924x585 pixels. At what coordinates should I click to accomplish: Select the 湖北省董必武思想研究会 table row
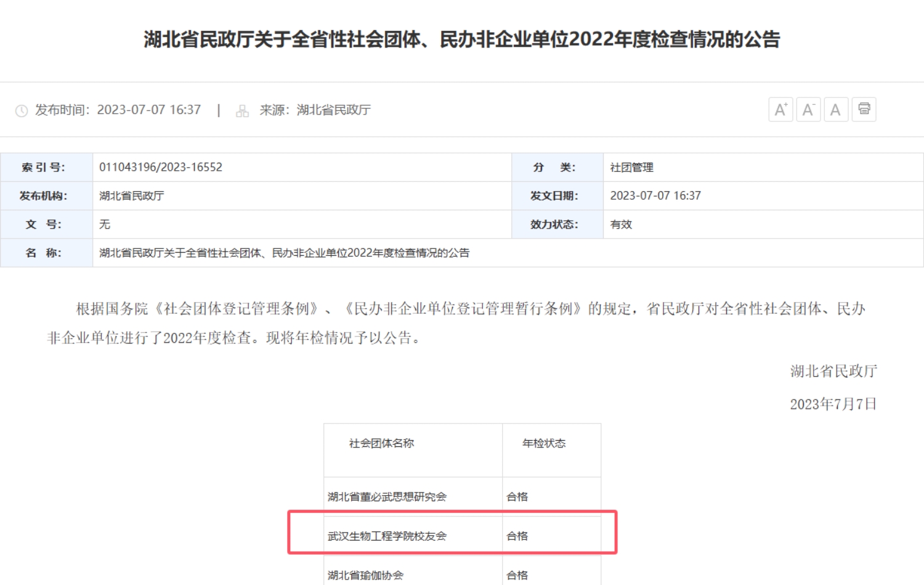(x=387, y=497)
